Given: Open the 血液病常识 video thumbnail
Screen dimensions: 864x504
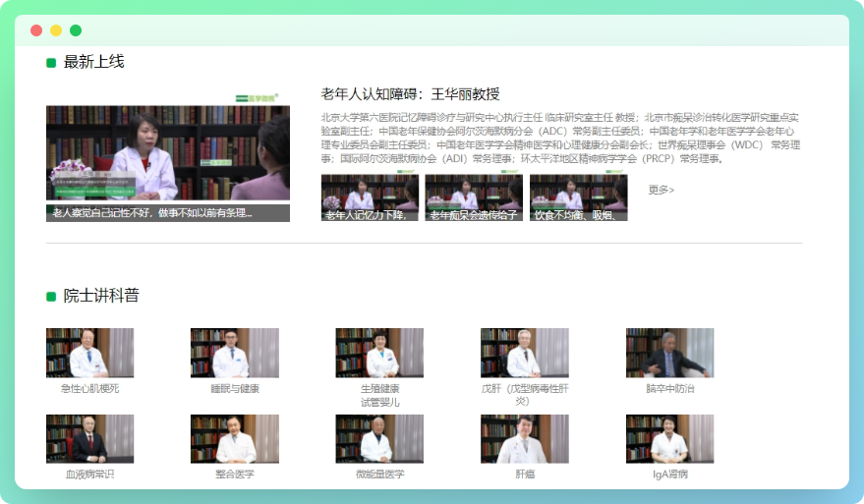Looking at the screenshot, I should tap(89, 438).
